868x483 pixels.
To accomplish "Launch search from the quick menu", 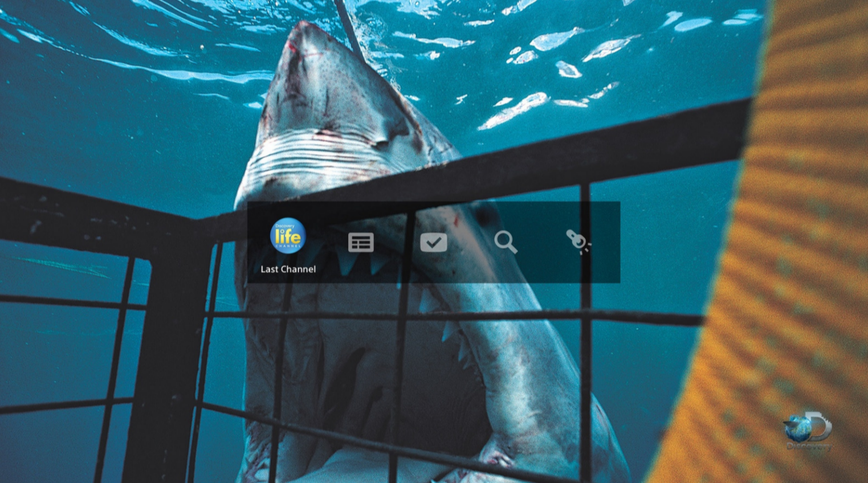I will click(x=506, y=242).
